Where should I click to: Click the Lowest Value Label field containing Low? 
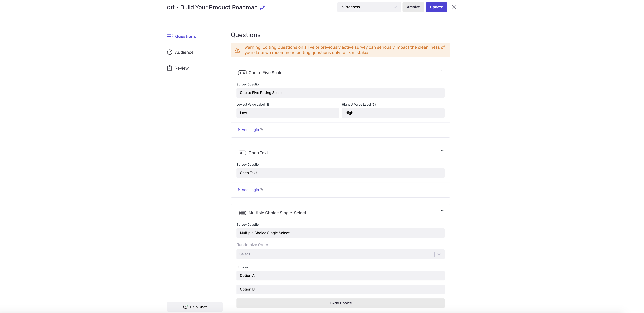pos(287,113)
